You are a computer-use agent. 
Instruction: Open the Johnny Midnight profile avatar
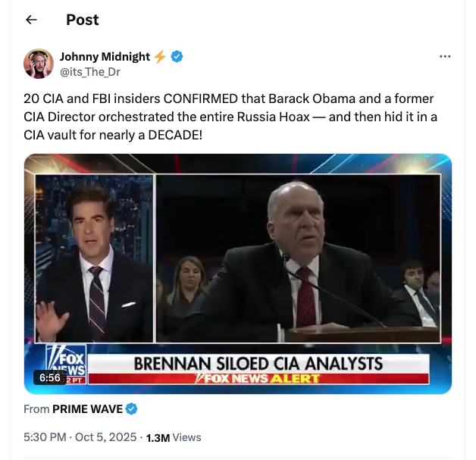point(39,64)
